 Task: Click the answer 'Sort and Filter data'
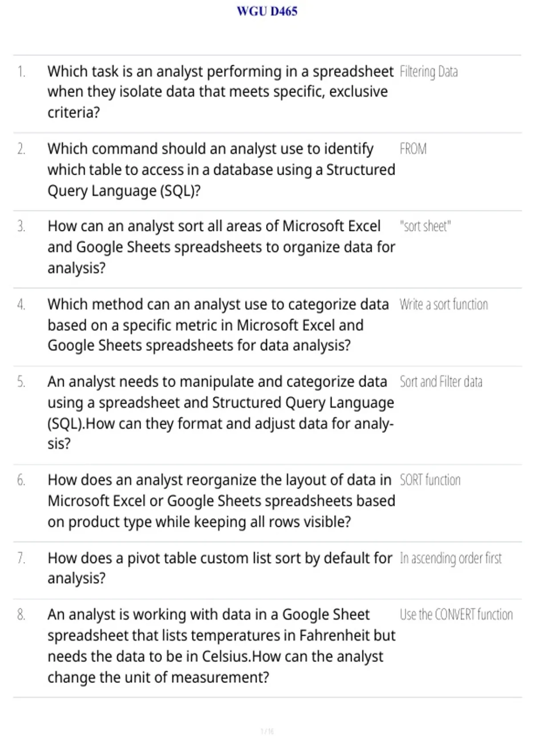(441, 382)
